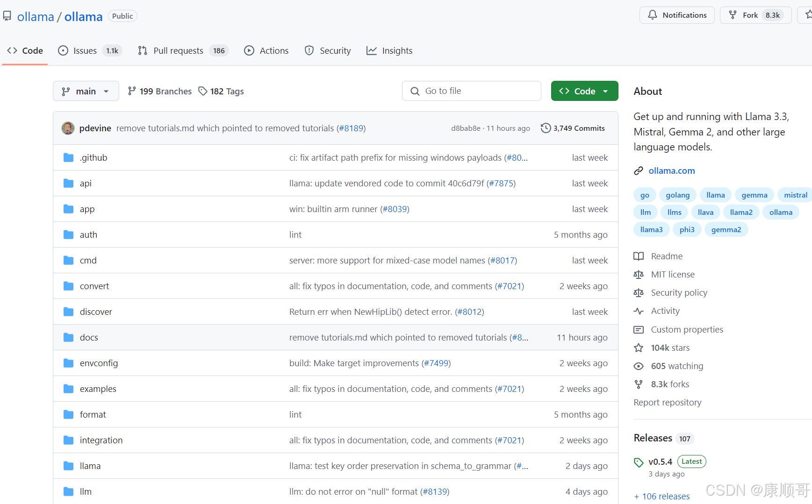Viewport: 812px width, 504px height.
Task: Click the gemma topic tag
Action: [755, 195]
